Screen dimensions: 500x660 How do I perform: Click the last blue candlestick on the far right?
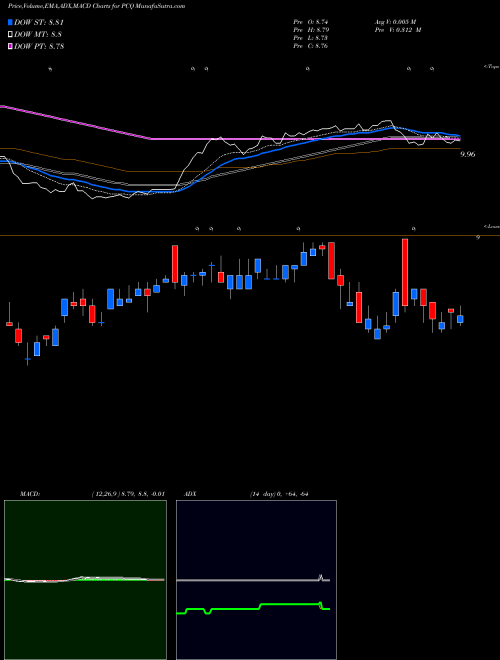pos(460,319)
